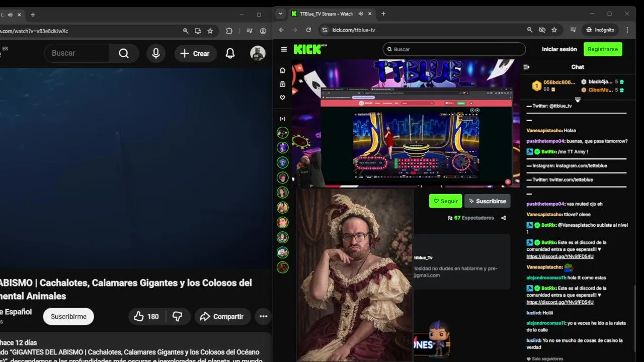Open the tab search dropdown arrow
The image size is (644, 362).
click(x=281, y=14)
